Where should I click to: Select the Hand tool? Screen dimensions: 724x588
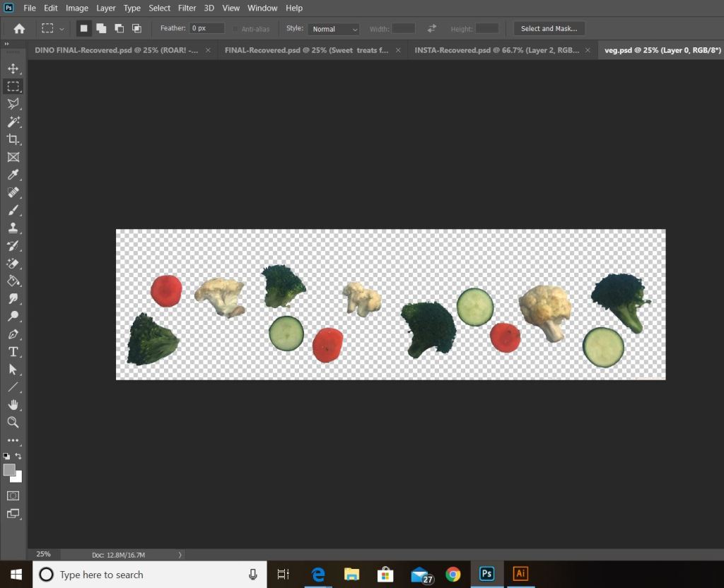tap(13, 404)
